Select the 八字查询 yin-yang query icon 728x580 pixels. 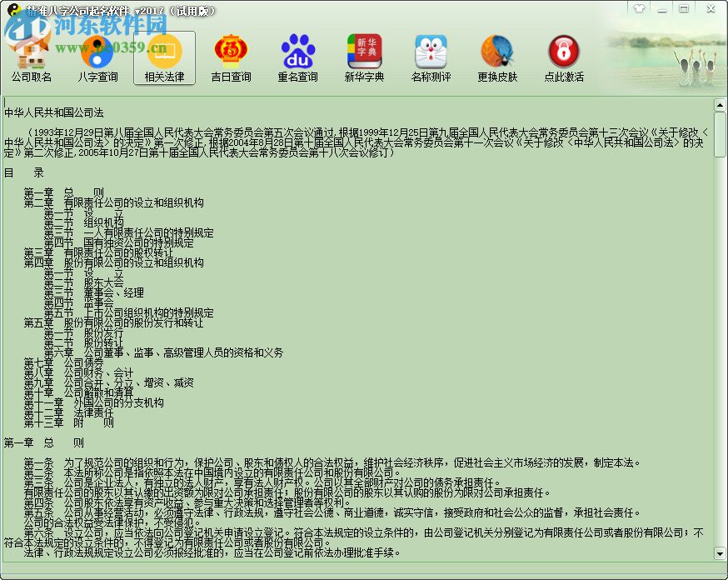pyautogui.click(x=97, y=52)
